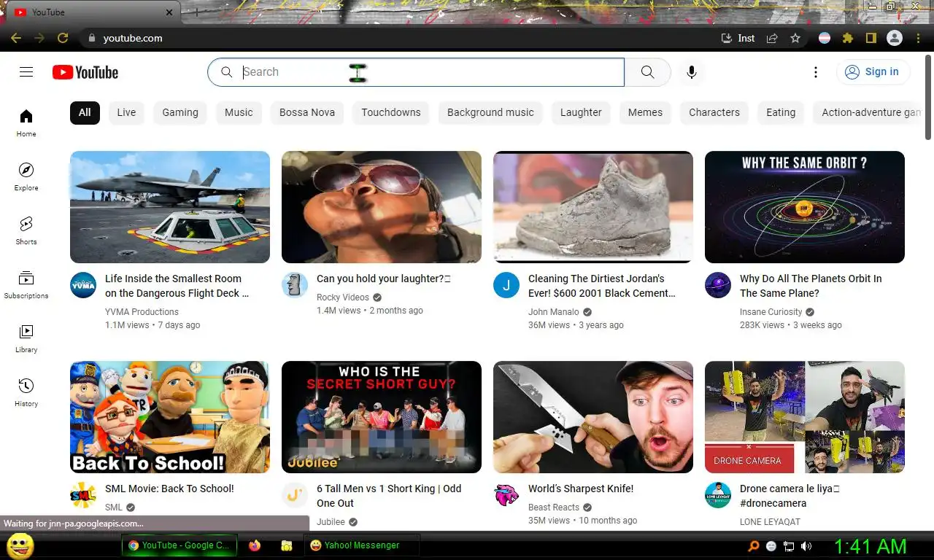Open John Manalo channel avatar

[x=506, y=285]
